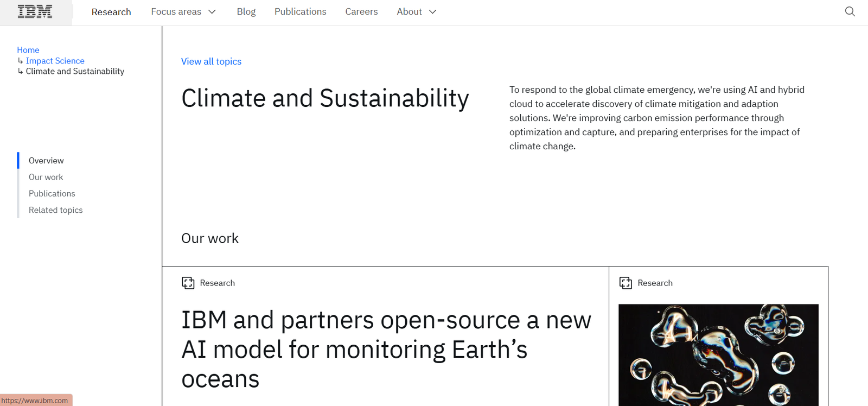Viewport: 868px width, 406px height.
Task: Click the Climate and Sustainability breadcrumb item
Action: (x=75, y=71)
